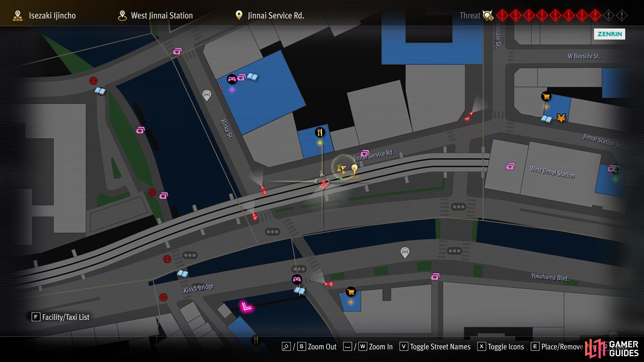
Task: Click the yellow pin next to the player arrow
Action: [354, 170]
